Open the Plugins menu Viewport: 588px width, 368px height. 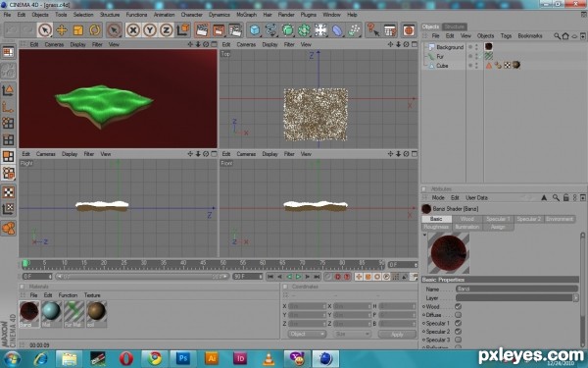(x=309, y=15)
